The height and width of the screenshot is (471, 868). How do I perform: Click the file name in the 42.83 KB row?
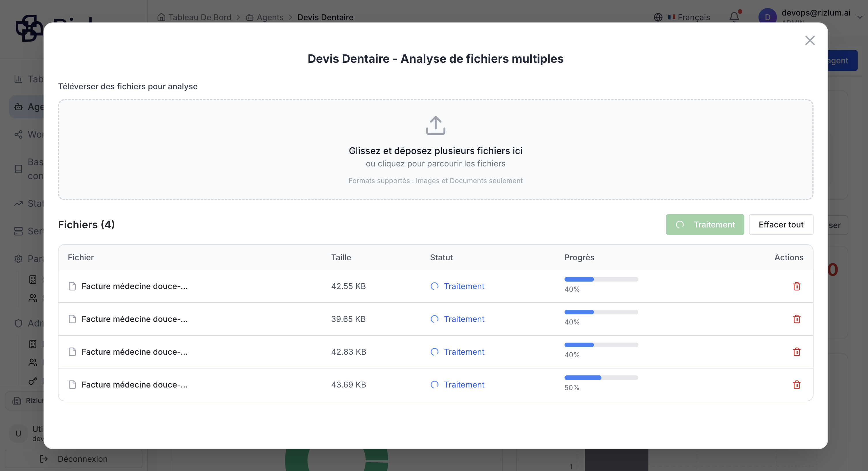coord(135,352)
